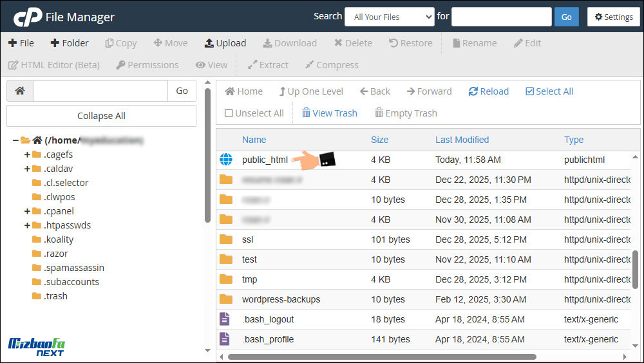Open the Settings gear button
644x363 pixels.
[x=613, y=17]
